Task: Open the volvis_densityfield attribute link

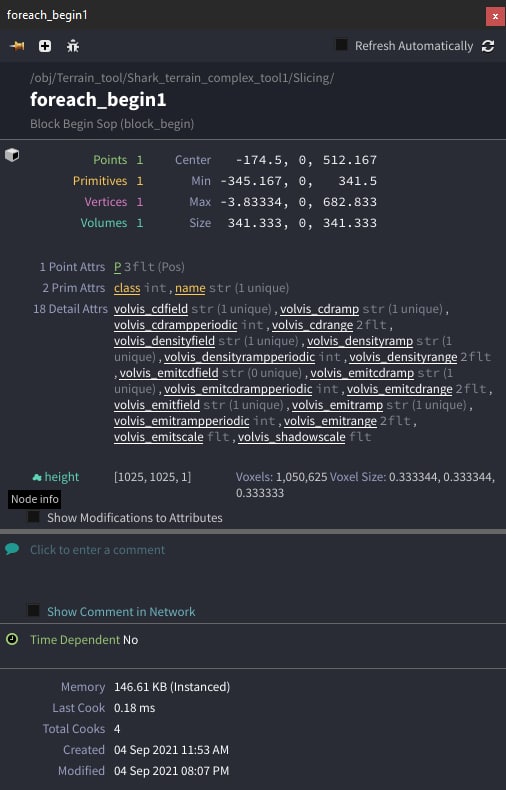Action: pyautogui.click(x=164, y=341)
